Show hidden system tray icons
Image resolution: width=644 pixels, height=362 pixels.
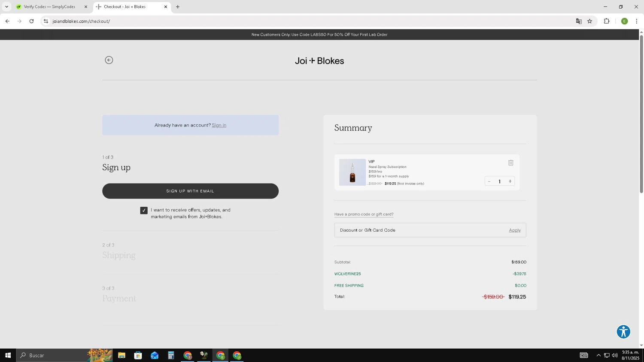pyautogui.click(x=598, y=355)
